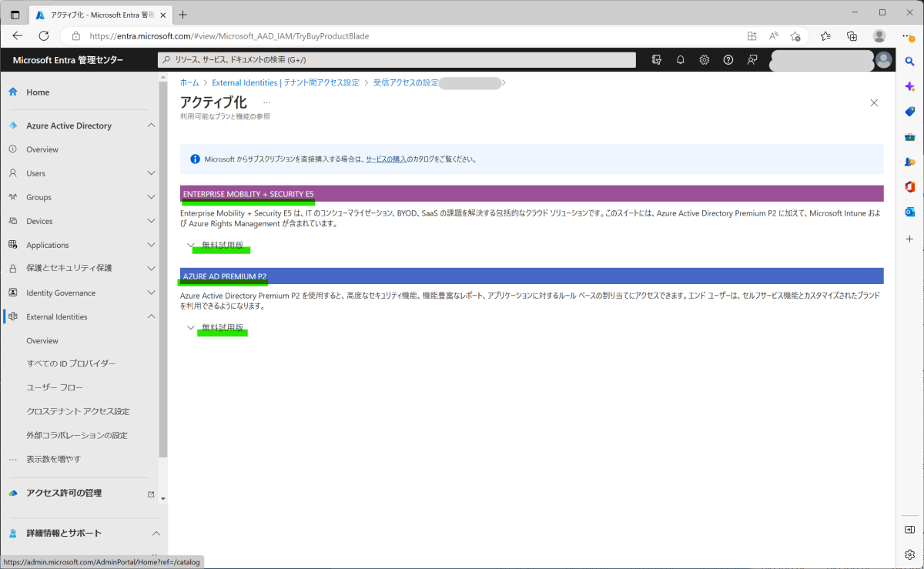The width and height of the screenshot is (924, 569).
Task: Open browser collections icon in toolbar
Action: [852, 35]
